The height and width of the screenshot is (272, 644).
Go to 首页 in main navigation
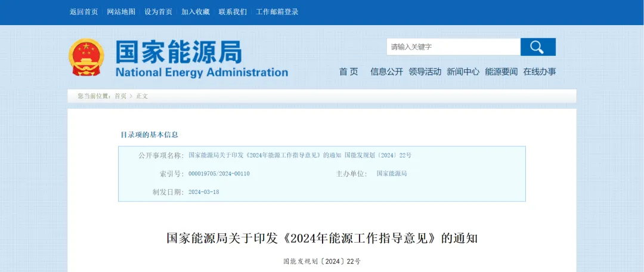[349, 72]
